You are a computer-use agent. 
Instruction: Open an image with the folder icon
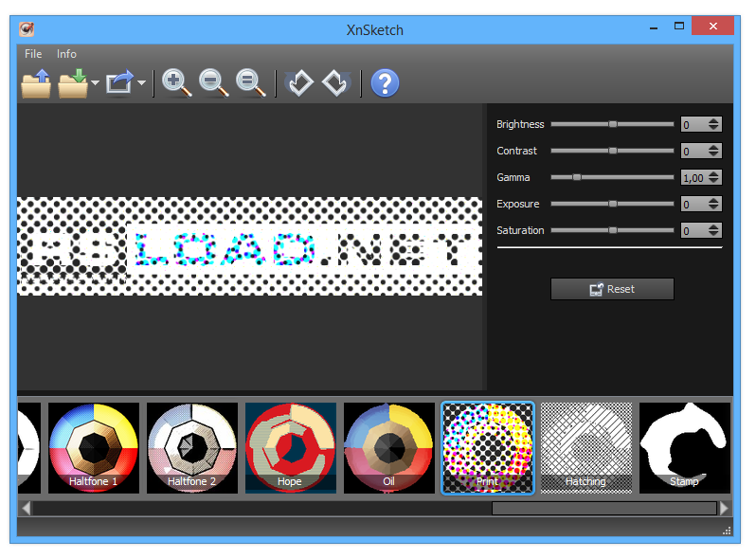[x=36, y=84]
